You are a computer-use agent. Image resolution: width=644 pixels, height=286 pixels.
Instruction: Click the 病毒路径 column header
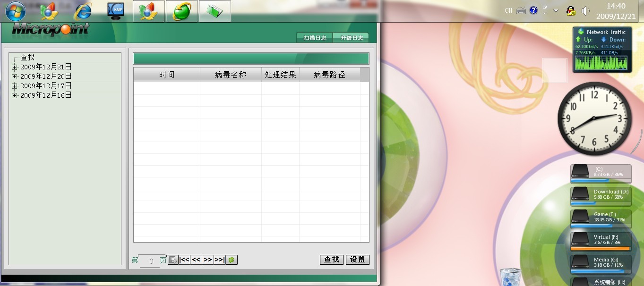click(x=329, y=75)
